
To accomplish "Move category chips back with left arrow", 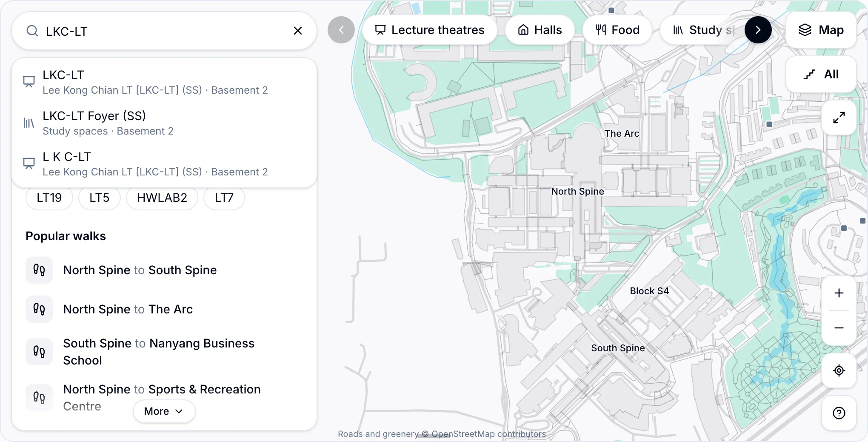I will [341, 30].
